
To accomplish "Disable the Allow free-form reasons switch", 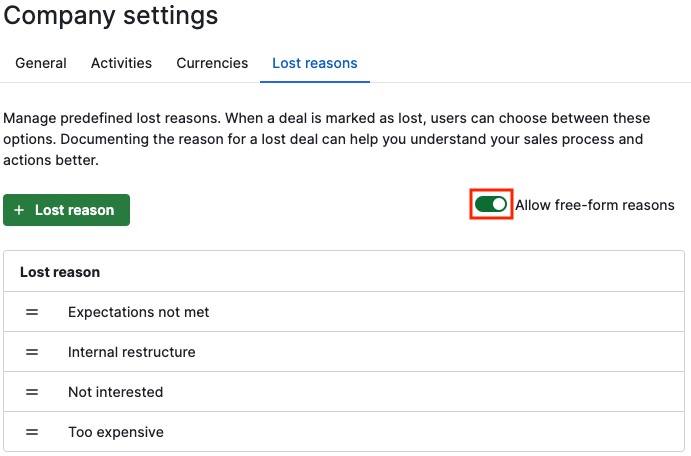I will point(490,204).
